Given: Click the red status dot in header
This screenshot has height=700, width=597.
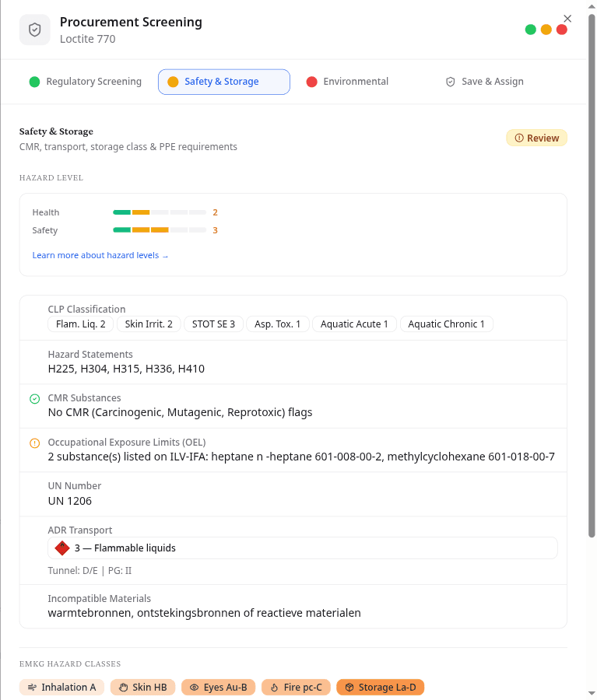Looking at the screenshot, I should (562, 30).
